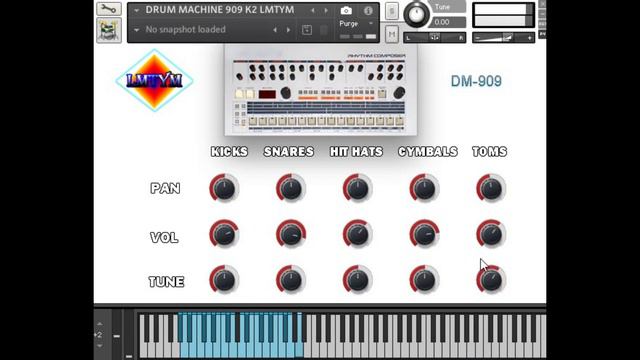
Task: Select next snapshot arrow
Action: tap(289, 30)
